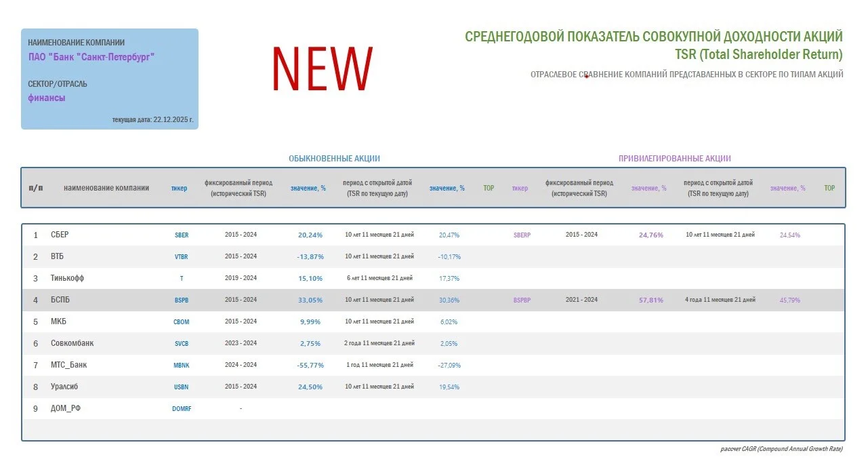This screenshot has height=470, width=868.
Task: Click the SBERP preferred share ticker
Action: (x=522, y=235)
